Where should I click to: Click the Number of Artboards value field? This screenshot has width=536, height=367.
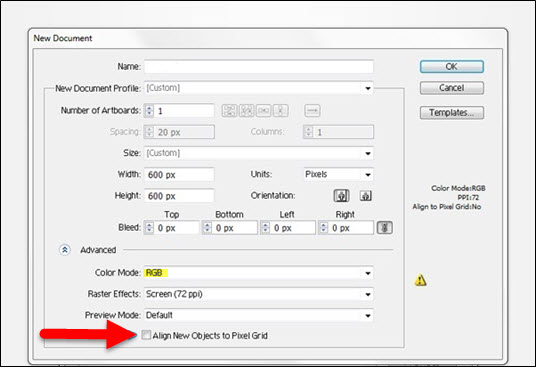pos(184,111)
